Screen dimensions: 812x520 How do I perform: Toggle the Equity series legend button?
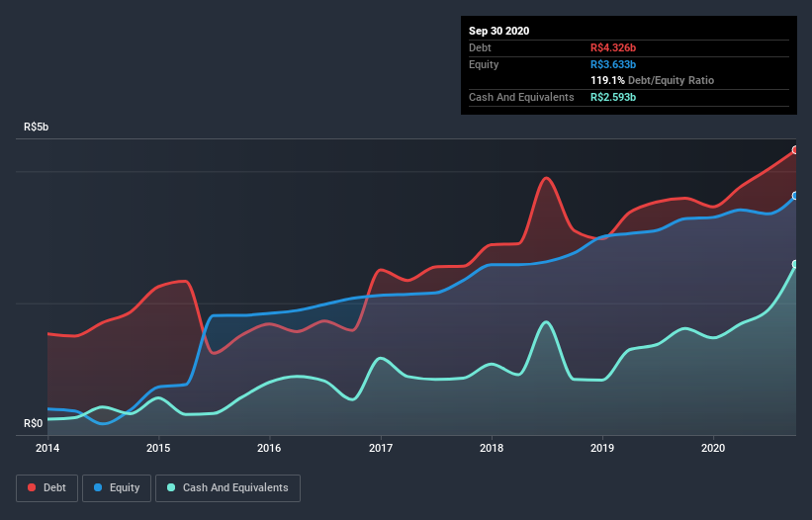click(x=117, y=488)
